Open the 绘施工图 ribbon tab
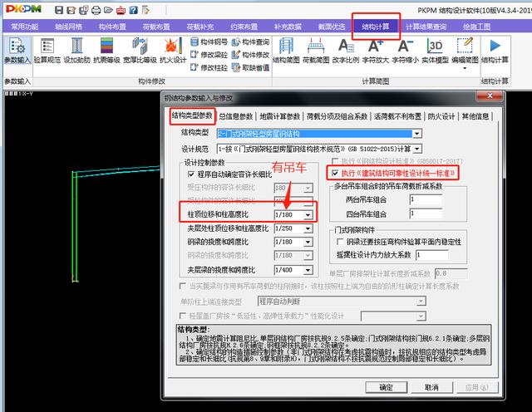532x412 pixels. [476, 27]
